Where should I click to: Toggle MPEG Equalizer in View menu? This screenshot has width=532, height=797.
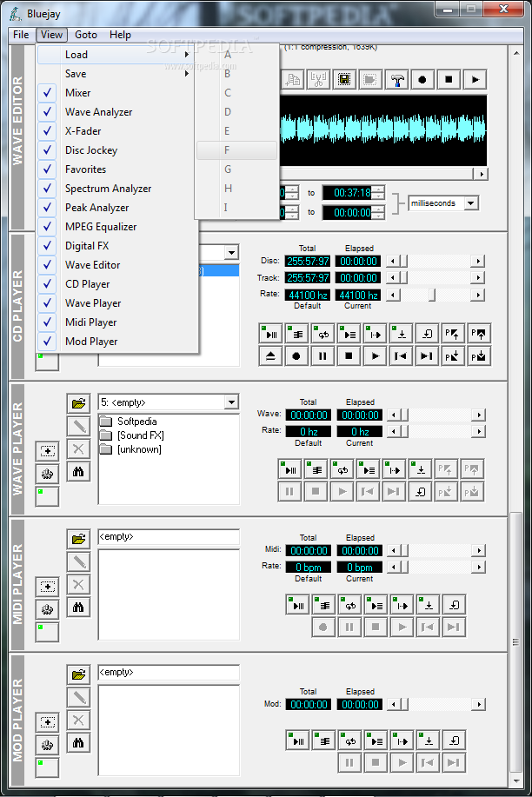pos(117,227)
